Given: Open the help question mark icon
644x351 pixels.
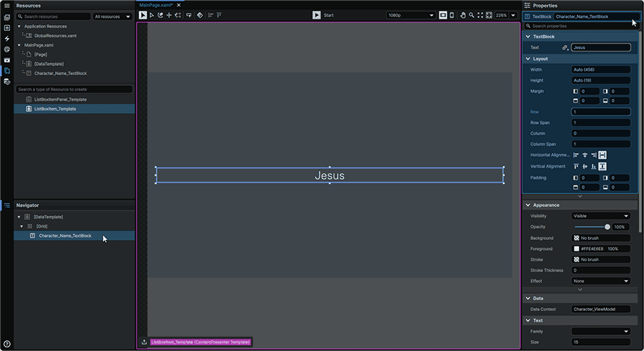Looking at the screenshot, I should click(x=7, y=344).
